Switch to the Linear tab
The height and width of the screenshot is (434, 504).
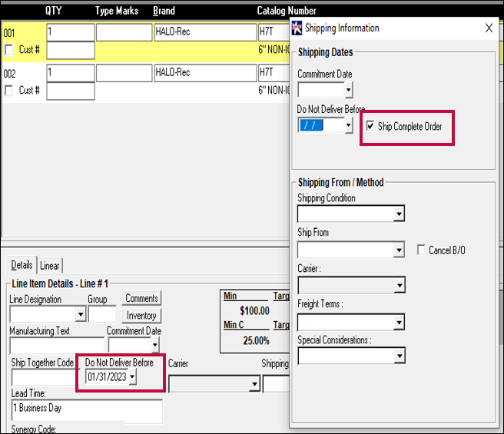(50, 265)
